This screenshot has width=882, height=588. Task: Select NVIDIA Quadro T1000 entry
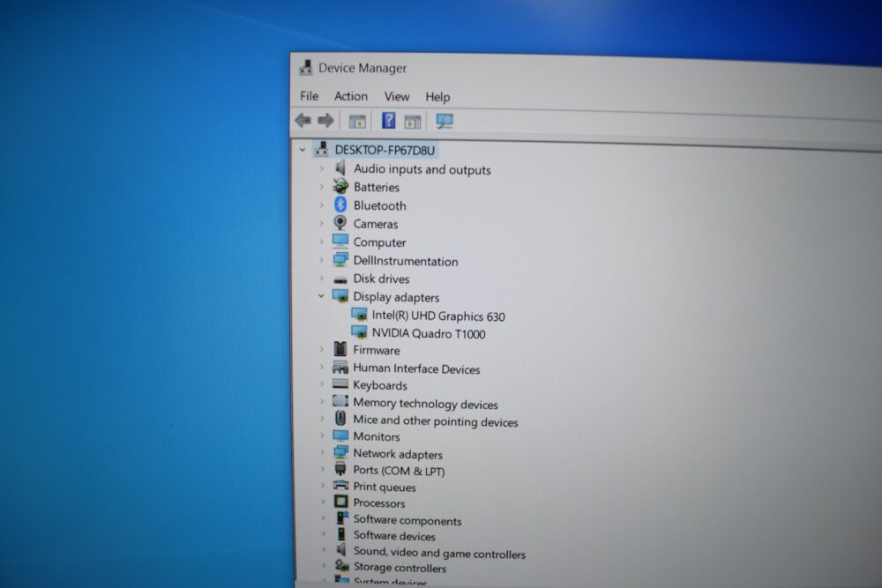point(429,333)
